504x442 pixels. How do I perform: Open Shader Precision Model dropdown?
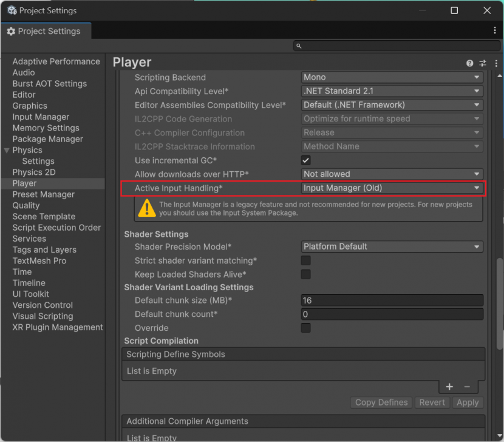pyautogui.click(x=392, y=246)
